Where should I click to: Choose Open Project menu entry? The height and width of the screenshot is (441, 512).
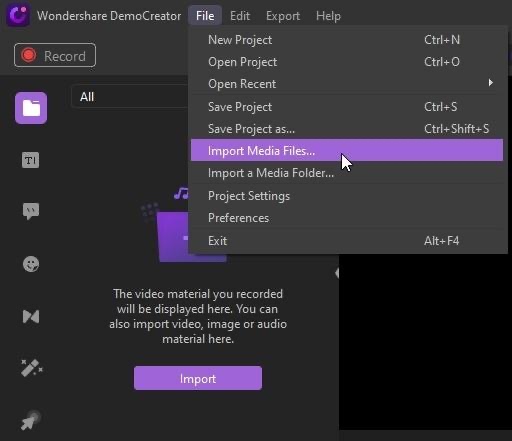click(347, 62)
